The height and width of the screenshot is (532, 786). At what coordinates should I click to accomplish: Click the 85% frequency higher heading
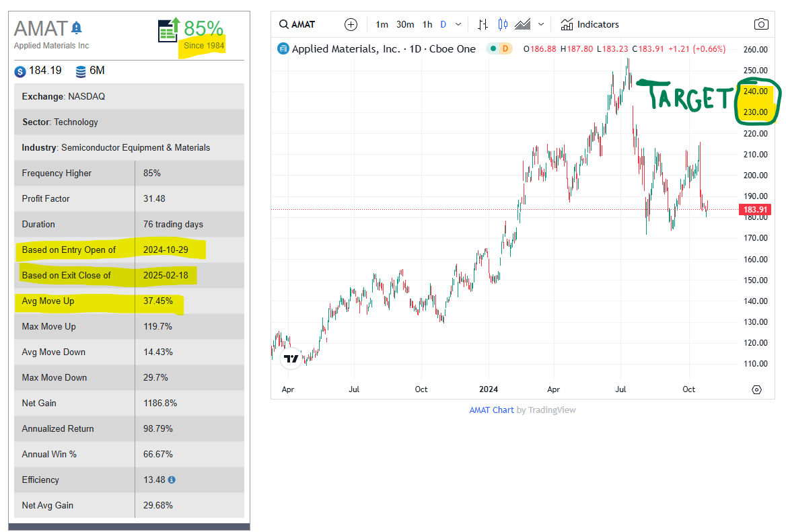203,28
